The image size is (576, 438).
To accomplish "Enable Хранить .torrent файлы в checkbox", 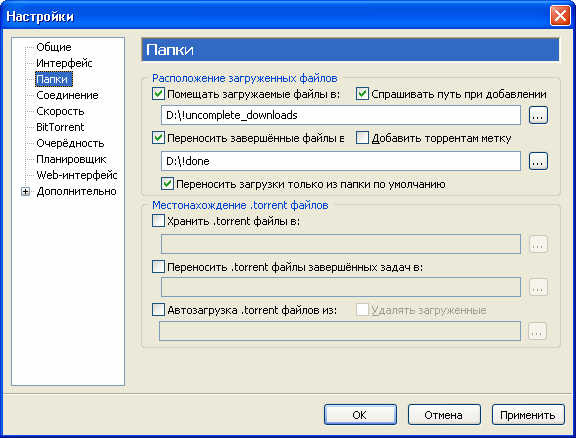I will pyautogui.click(x=158, y=221).
